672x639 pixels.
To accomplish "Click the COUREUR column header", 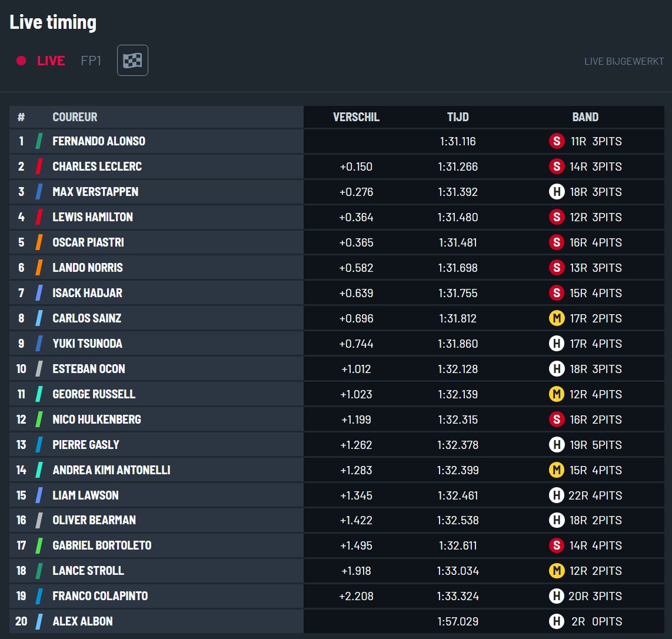I will (75, 117).
